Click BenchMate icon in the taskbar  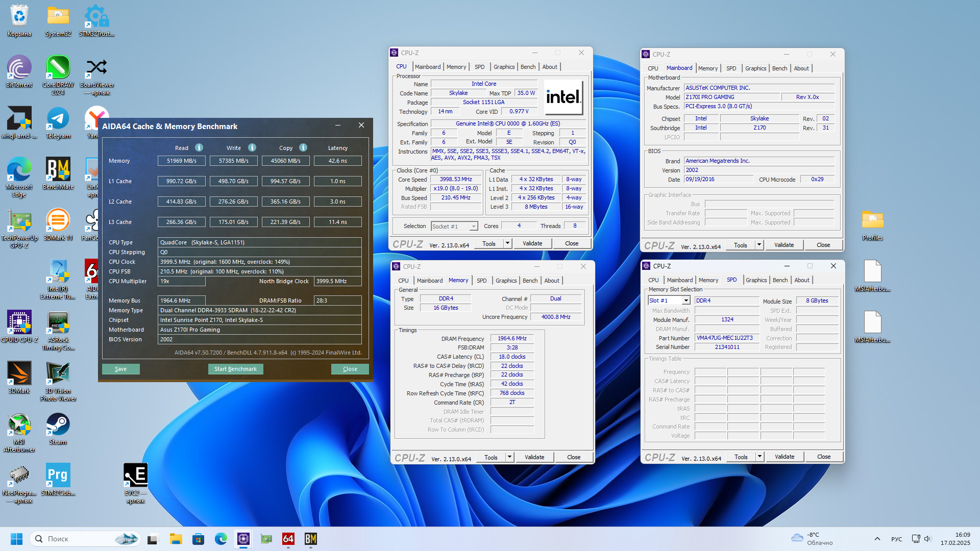pyautogui.click(x=311, y=539)
